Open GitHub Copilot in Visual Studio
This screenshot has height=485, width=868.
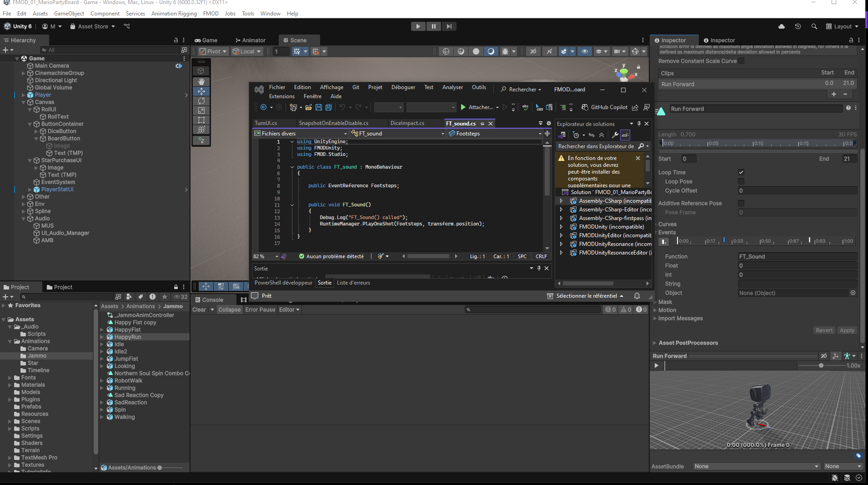[x=605, y=107]
